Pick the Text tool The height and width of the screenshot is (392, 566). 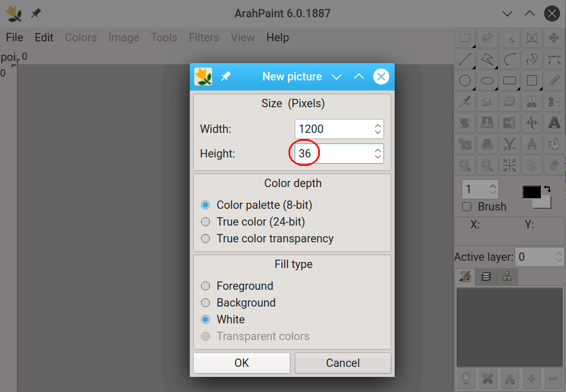point(554,122)
